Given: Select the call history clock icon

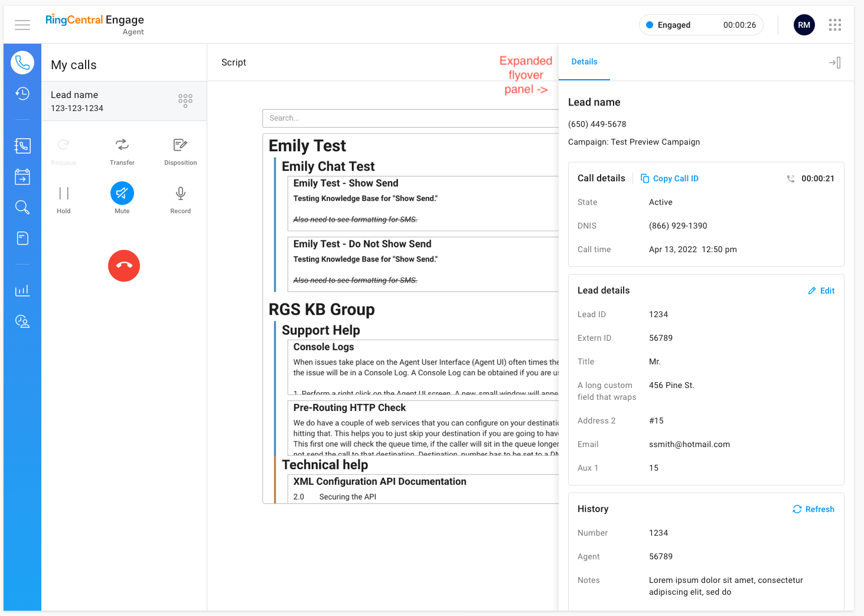Looking at the screenshot, I should [x=22, y=93].
